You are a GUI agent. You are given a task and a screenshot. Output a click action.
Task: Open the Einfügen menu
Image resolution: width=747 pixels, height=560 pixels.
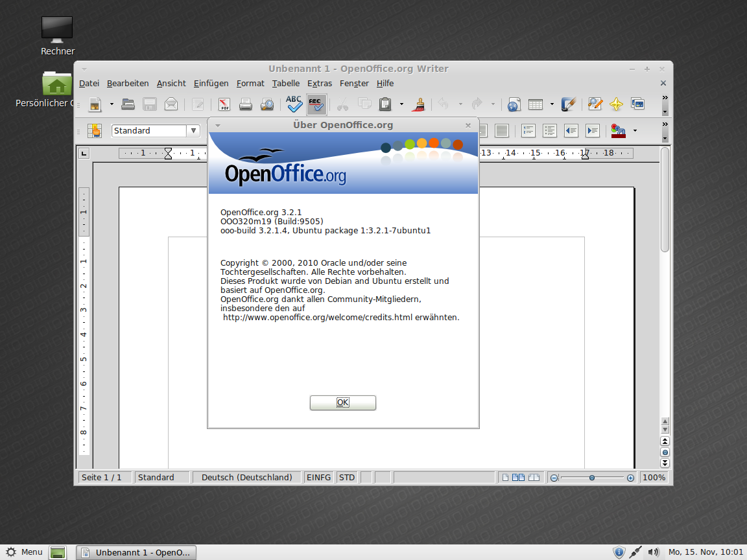click(211, 84)
